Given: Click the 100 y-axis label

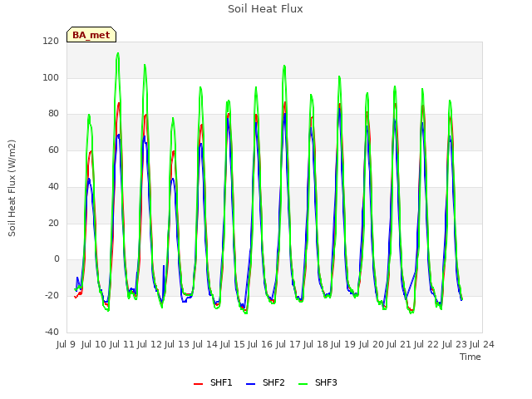Looking at the screenshot, I should point(51,77).
